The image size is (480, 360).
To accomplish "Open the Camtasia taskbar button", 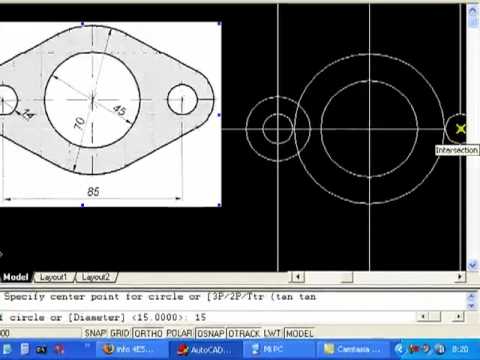I will [x=353, y=349].
